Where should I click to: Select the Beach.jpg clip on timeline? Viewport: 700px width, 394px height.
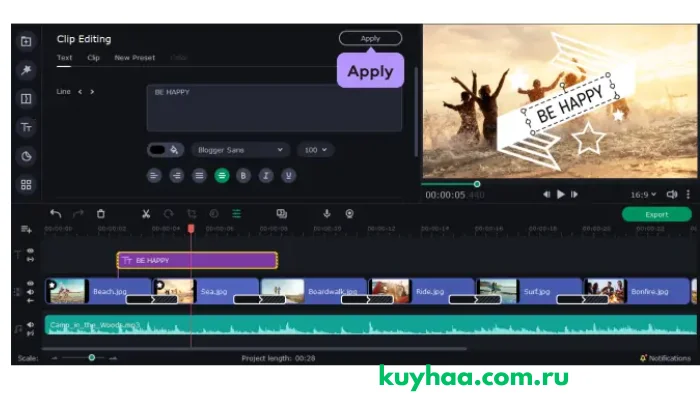pyautogui.click(x=98, y=291)
